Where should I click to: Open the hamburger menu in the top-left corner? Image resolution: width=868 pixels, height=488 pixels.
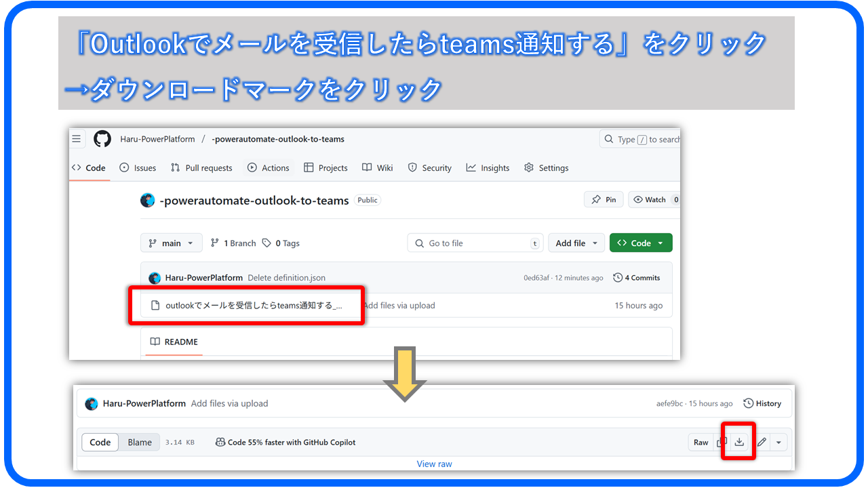[x=77, y=138]
